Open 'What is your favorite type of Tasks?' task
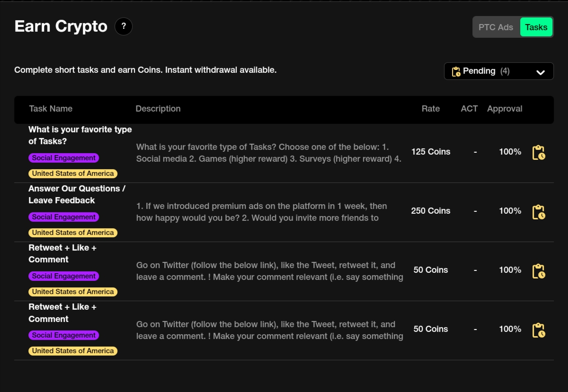568x392 pixels. pyautogui.click(x=80, y=135)
